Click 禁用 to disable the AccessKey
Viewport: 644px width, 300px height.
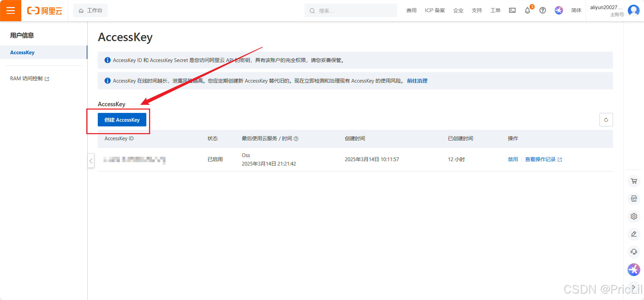tap(513, 159)
